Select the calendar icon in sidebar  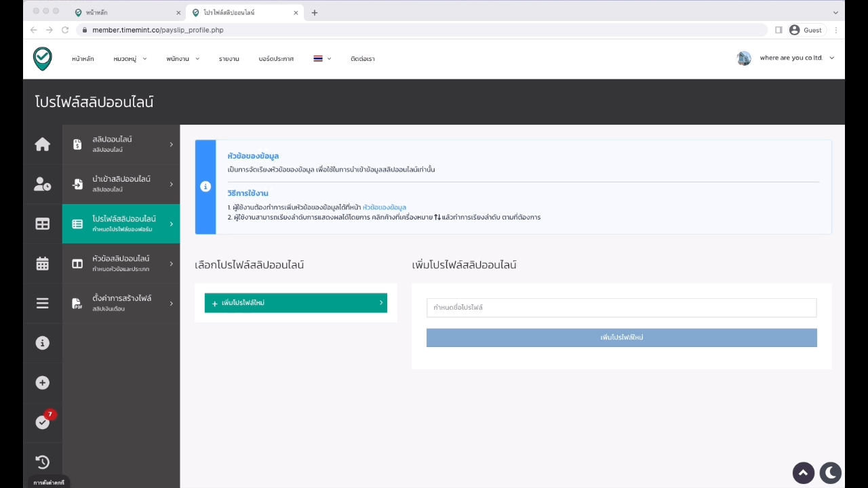click(42, 264)
